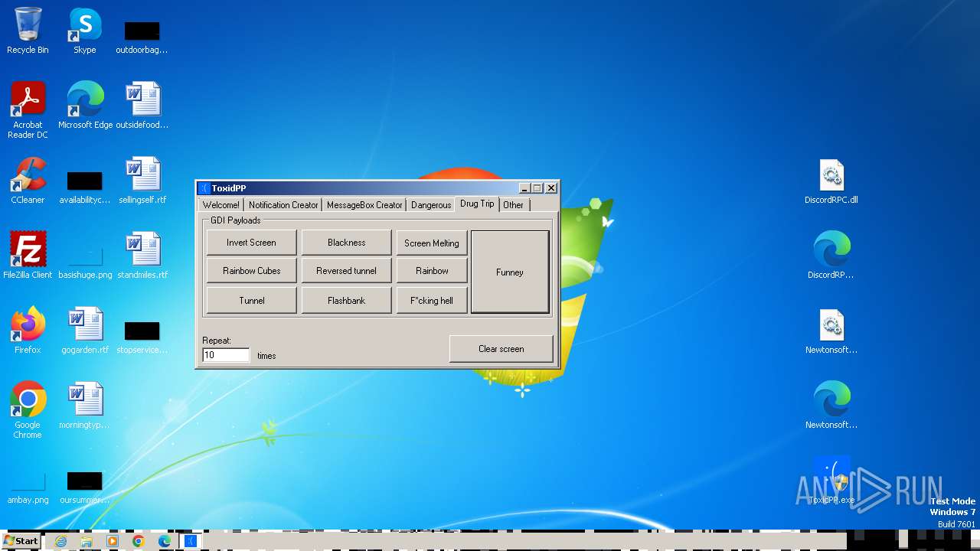Open Windows Explorer from the taskbar

(x=87, y=541)
